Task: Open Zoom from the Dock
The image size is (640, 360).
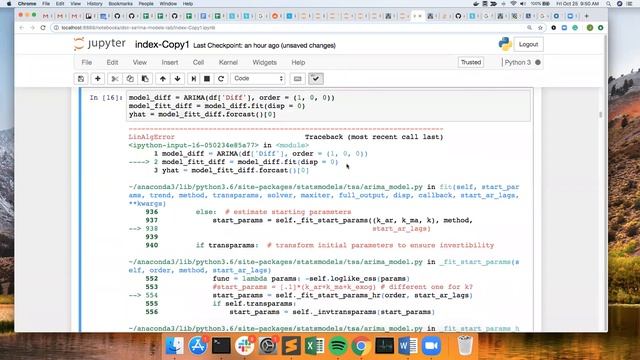Action: [431, 346]
